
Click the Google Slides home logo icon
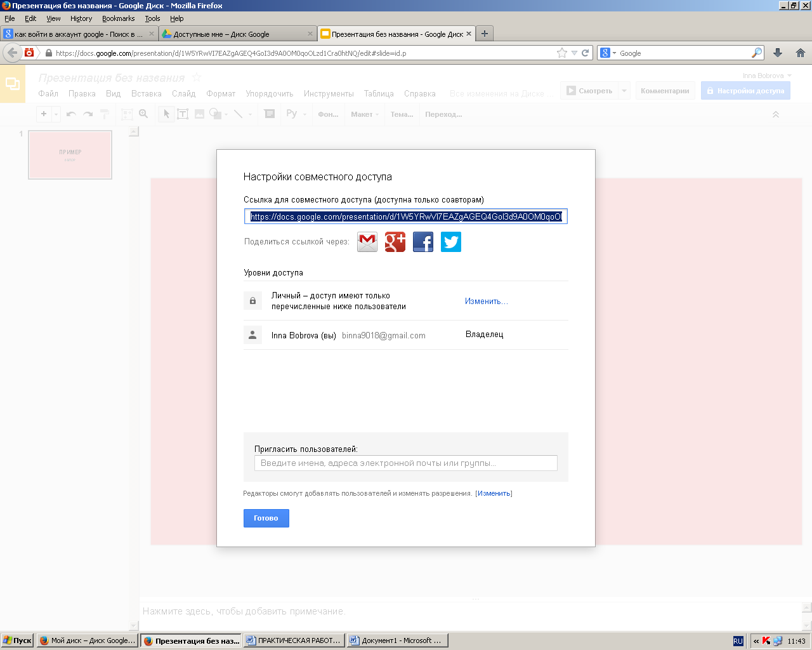(x=13, y=83)
